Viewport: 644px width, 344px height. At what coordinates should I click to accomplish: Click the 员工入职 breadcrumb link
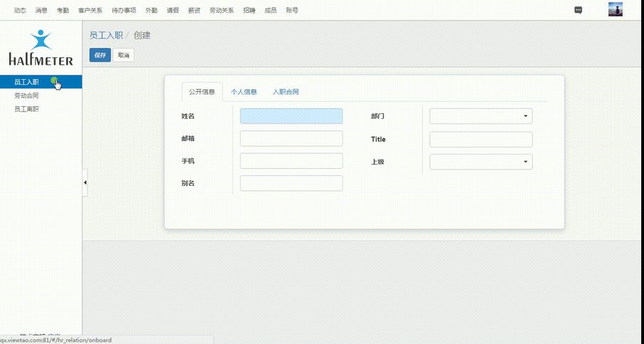coord(105,35)
